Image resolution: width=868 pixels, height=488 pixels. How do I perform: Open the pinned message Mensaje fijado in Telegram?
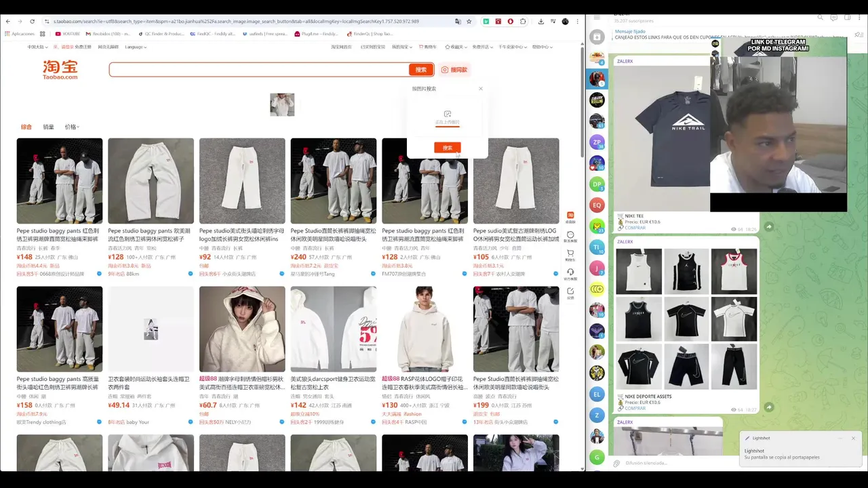[728, 35]
